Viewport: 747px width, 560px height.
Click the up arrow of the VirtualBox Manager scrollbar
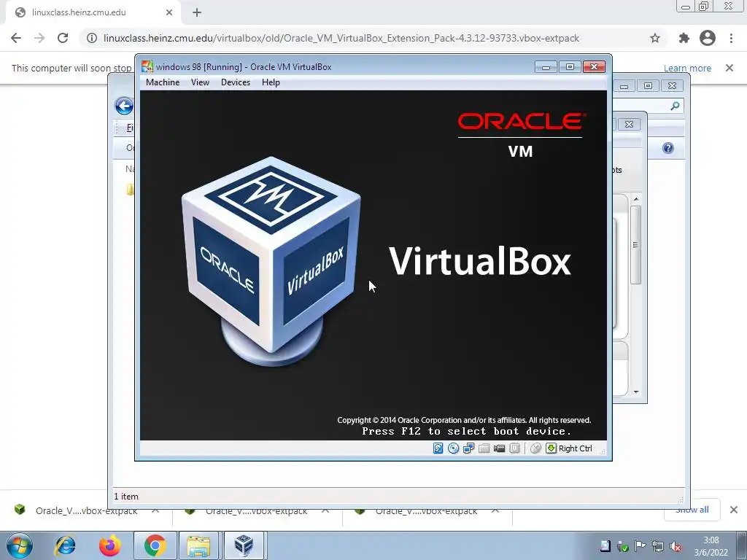pyautogui.click(x=635, y=198)
